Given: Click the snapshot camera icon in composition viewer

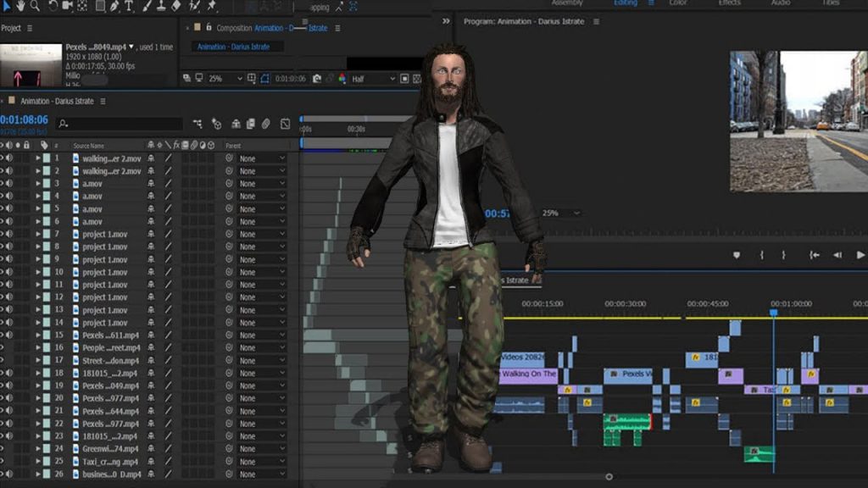Looking at the screenshot, I should point(317,79).
